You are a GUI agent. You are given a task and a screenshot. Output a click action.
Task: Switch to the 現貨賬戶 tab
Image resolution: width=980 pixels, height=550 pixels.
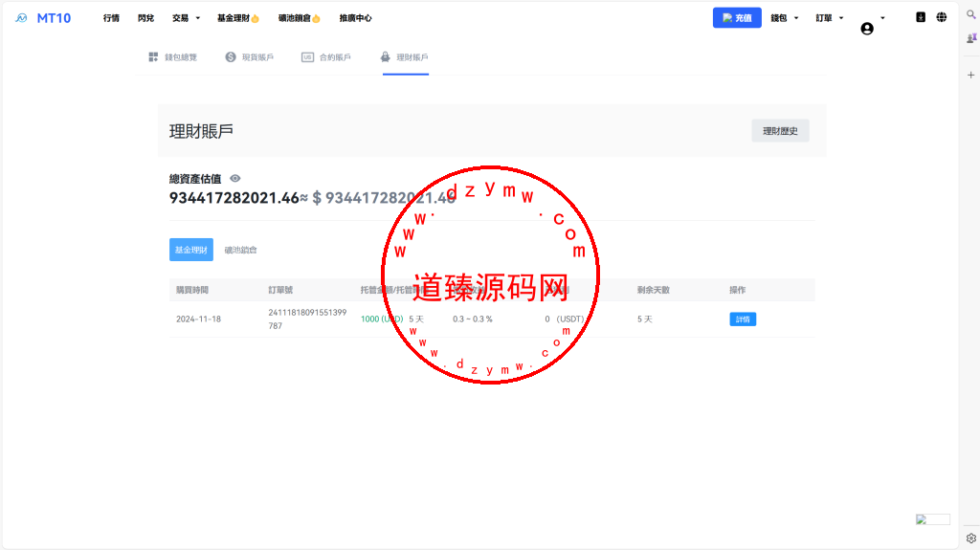pos(250,56)
